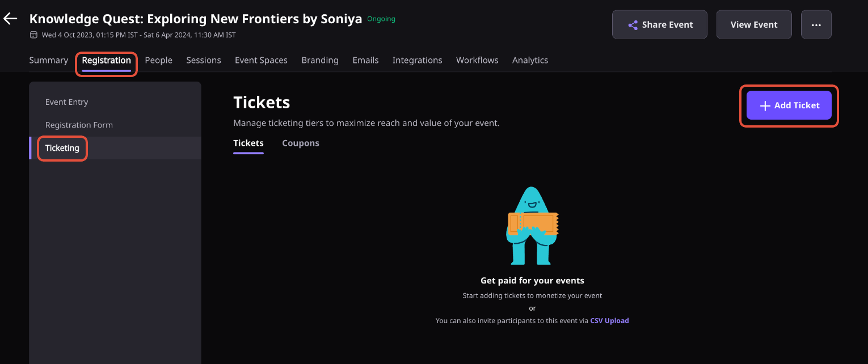
Task: Open the Branding tab
Action: (x=320, y=60)
